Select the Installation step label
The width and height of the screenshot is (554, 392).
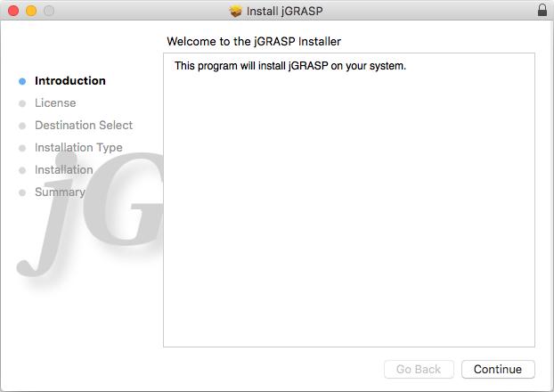63,170
